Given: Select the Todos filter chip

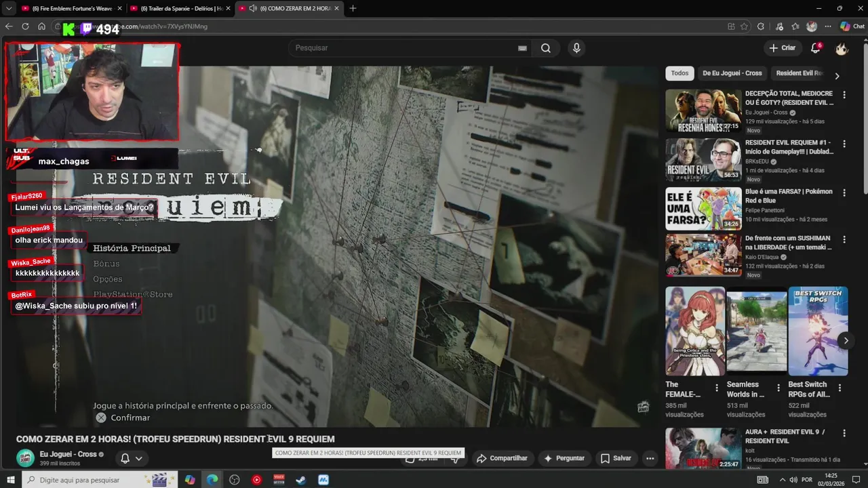Looking at the screenshot, I should (x=679, y=73).
